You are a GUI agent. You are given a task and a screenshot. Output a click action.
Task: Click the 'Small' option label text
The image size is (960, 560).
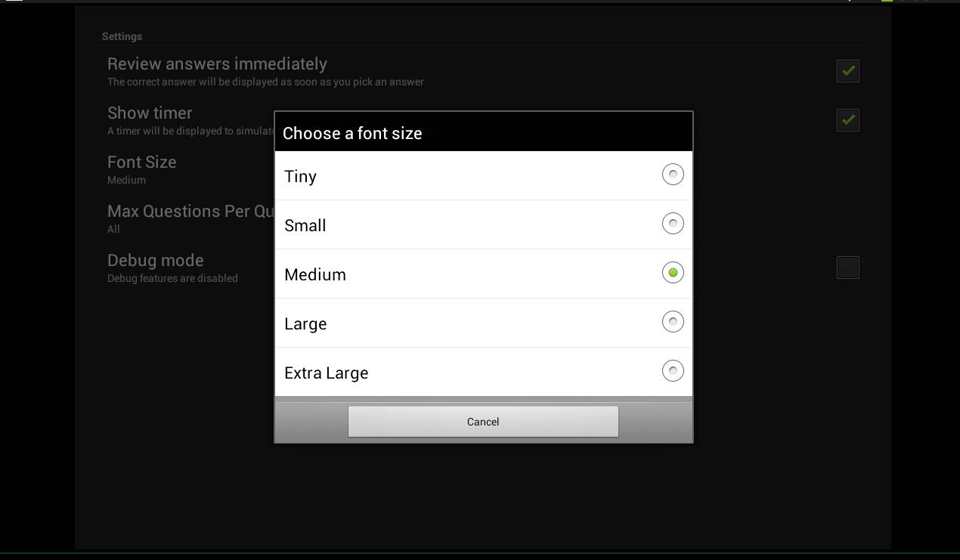pyautogui.click(x=305, y=226)
